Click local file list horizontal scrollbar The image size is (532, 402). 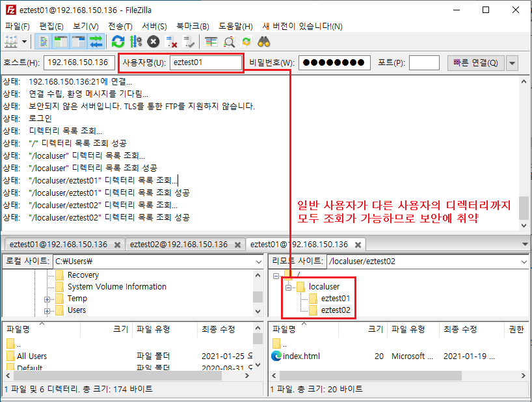(118, 375)
